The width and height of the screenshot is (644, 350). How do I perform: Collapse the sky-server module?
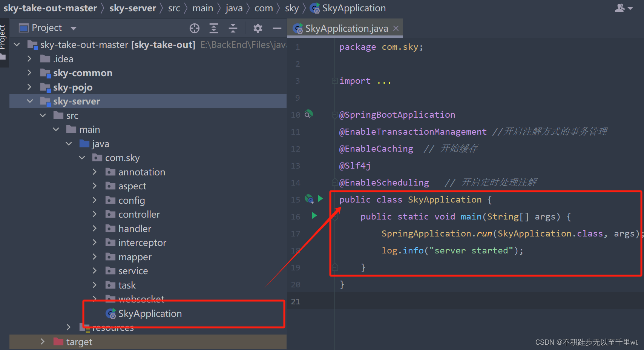[x=30, y=101]
